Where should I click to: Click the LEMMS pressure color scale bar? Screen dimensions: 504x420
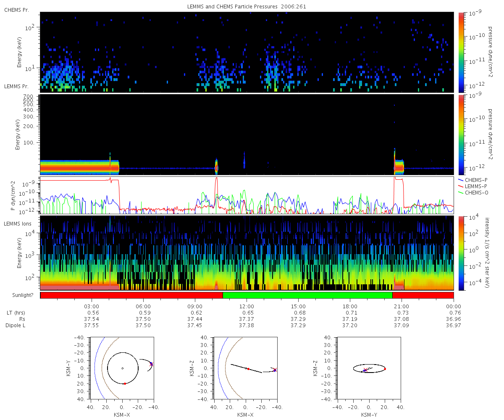(461, 134)
